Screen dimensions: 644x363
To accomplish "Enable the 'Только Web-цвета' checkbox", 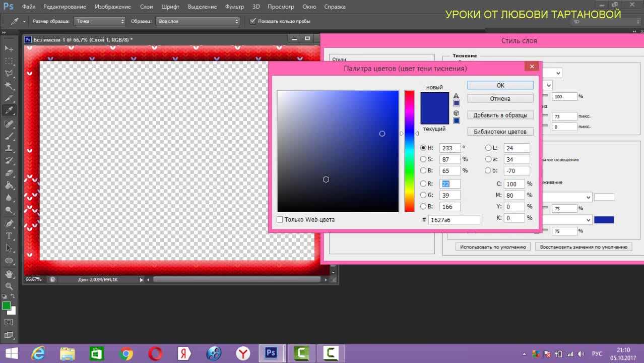I will [280, 220].
